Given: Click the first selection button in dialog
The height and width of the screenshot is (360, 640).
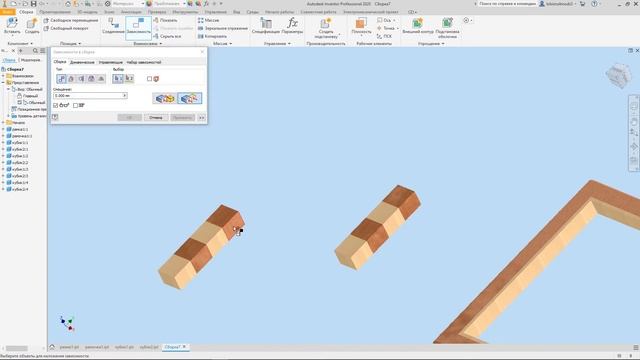Looking at the screenshot, I should pyautogui.click(x=118, y=78).
